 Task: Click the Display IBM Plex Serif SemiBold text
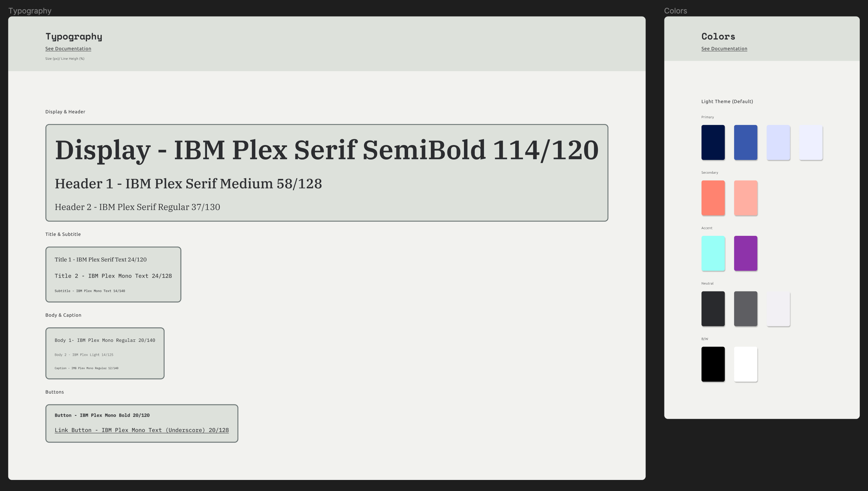tap(326, 150)
